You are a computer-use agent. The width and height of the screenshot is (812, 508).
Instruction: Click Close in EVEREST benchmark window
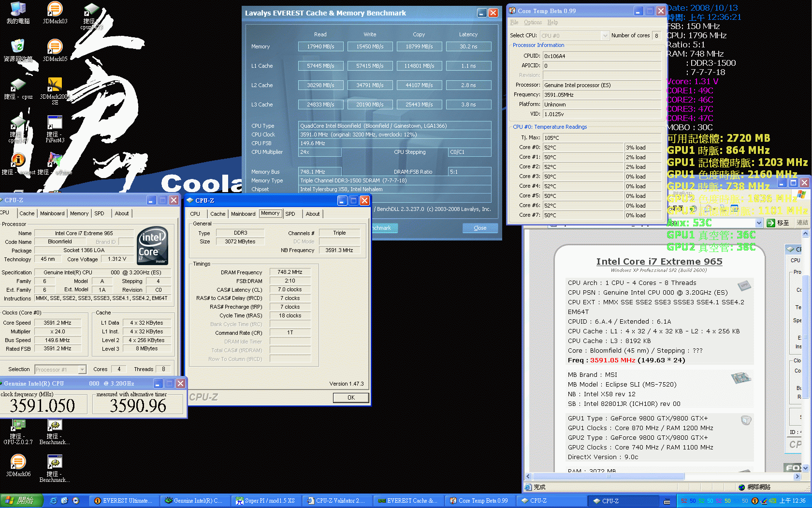pos(480,228)
